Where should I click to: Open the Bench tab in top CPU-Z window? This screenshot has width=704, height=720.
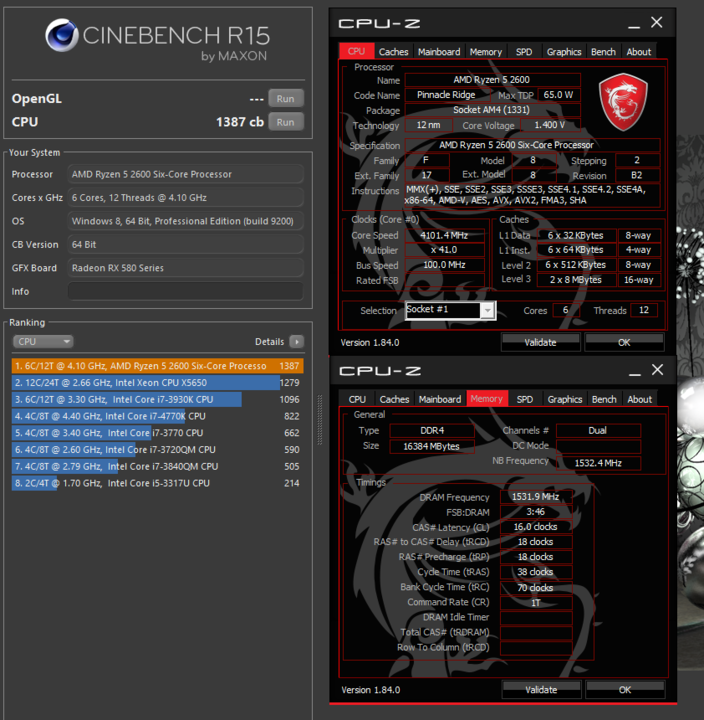click(603, 52)
